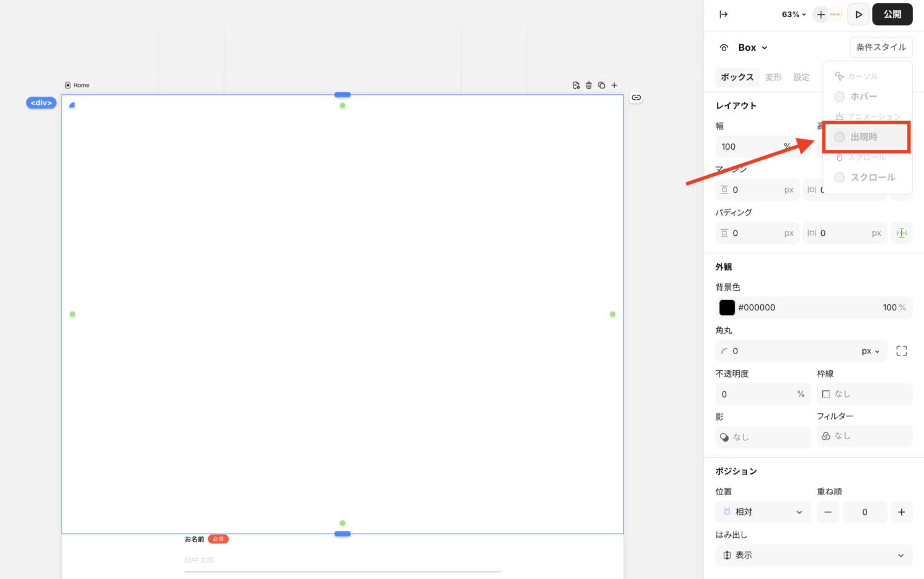The width and height of the screenshot is (924, 579).
Task: Expand the はみ出し 表示 dropdown
Action: [813, 556]
